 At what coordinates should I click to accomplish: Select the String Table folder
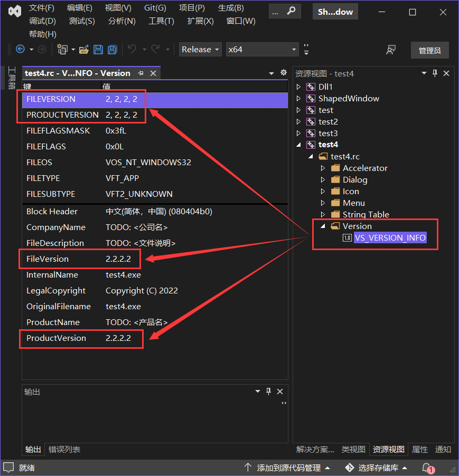[366, 214]
